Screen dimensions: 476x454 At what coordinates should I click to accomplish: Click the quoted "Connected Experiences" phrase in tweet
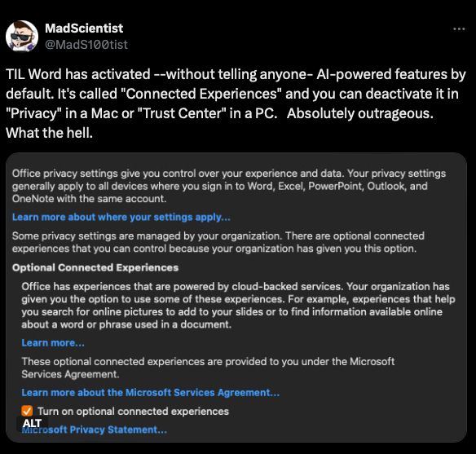click(201, 94)
